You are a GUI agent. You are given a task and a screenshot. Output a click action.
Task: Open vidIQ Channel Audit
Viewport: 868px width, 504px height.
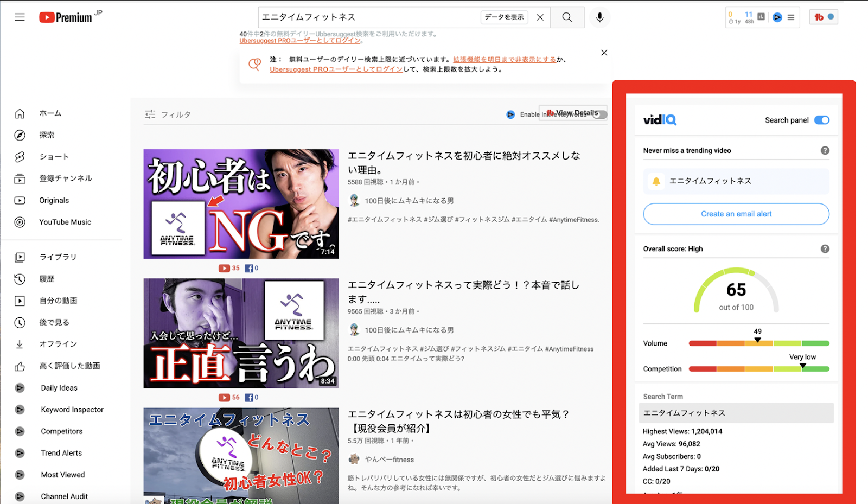click(65, 496)
